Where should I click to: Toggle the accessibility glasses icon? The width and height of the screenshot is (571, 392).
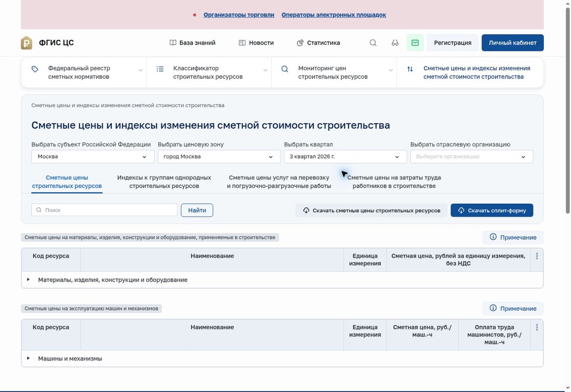pos(395,43)
